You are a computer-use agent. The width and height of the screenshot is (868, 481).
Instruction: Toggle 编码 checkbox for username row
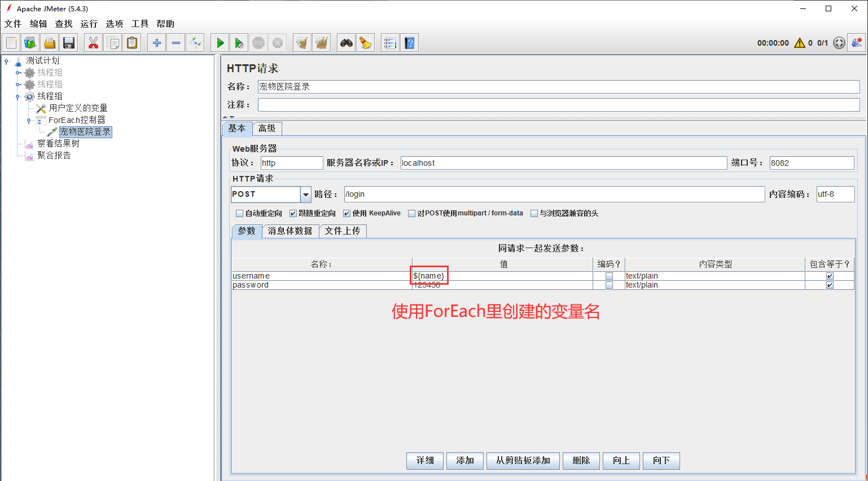coord(609,276)
